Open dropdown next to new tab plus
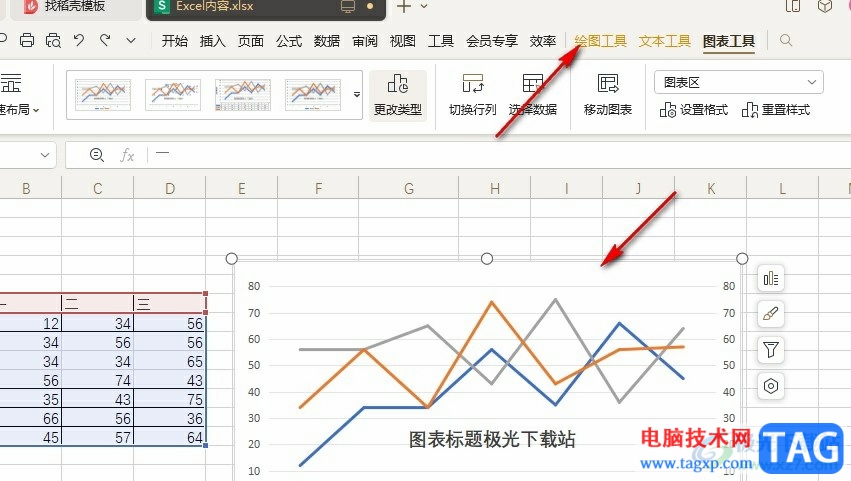Screen dimensions: 851x481 click(424, 7)
